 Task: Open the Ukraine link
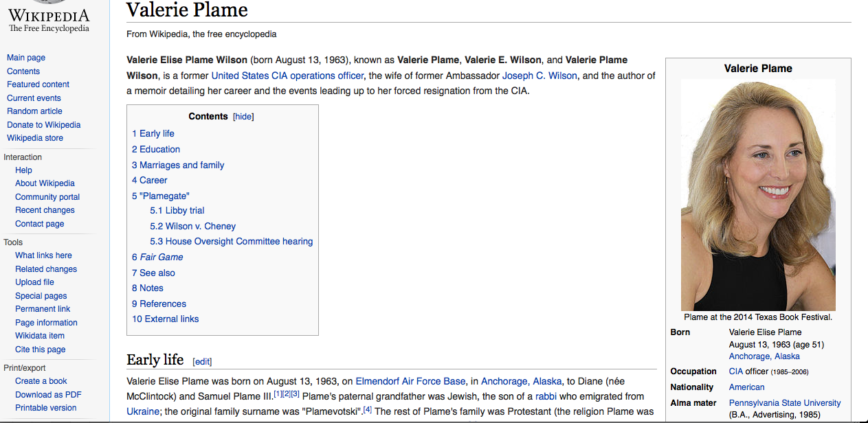coord(143,411)
